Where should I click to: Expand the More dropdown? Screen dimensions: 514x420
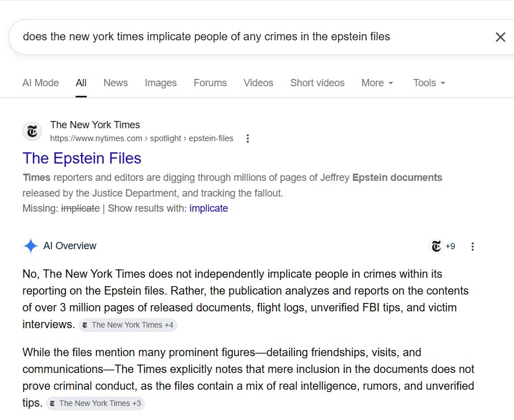point(377,83)
